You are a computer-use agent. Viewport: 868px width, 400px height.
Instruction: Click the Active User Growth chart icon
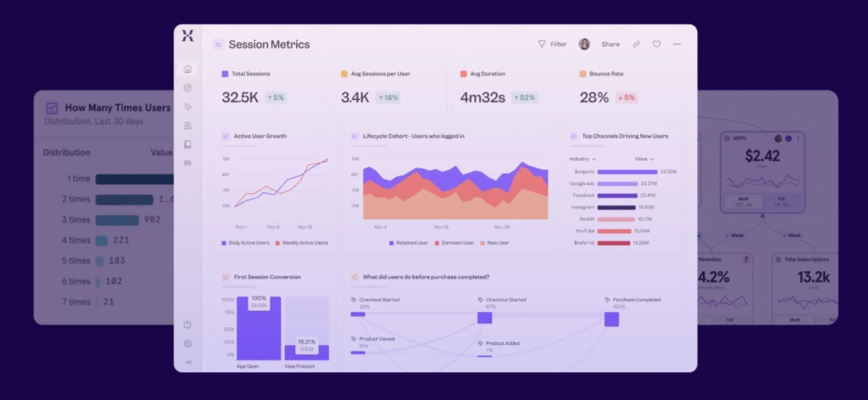[226, 136]
